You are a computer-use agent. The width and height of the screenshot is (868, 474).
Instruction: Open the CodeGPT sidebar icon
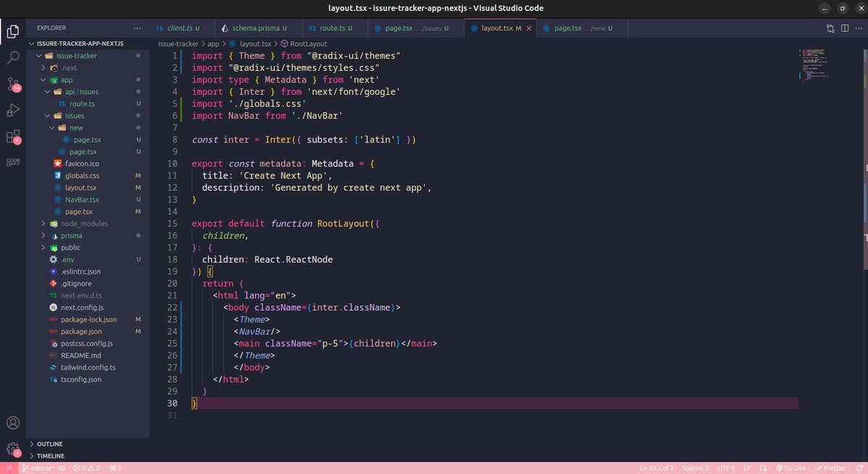13,162
